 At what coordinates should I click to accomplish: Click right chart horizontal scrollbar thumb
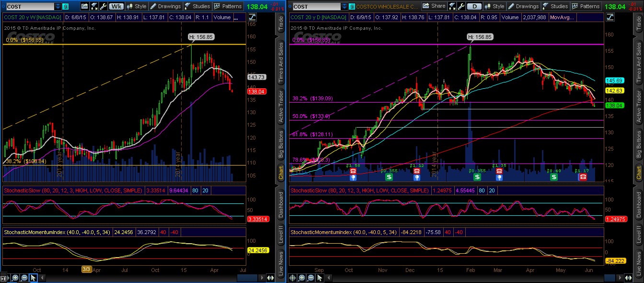click(x=609, y=278)
